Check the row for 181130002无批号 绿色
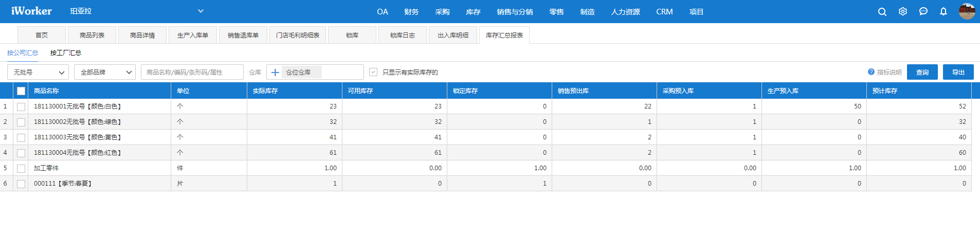The width and height of the screenshot is (980, 235). tap(21, 122)
